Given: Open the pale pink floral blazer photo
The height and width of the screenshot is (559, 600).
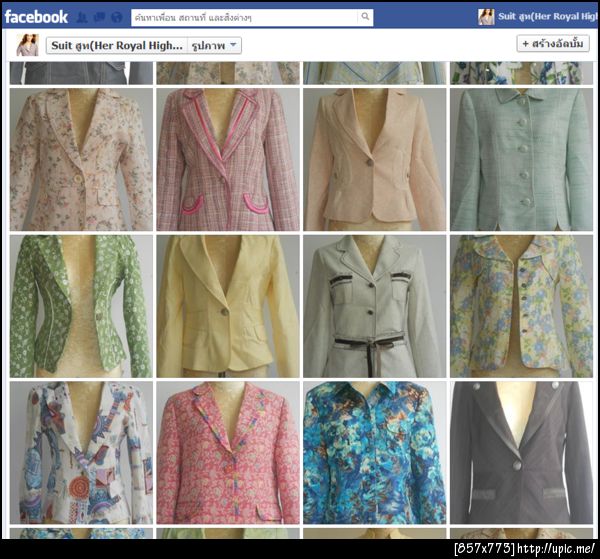Looking at the screenshot, I should (81, 160).
